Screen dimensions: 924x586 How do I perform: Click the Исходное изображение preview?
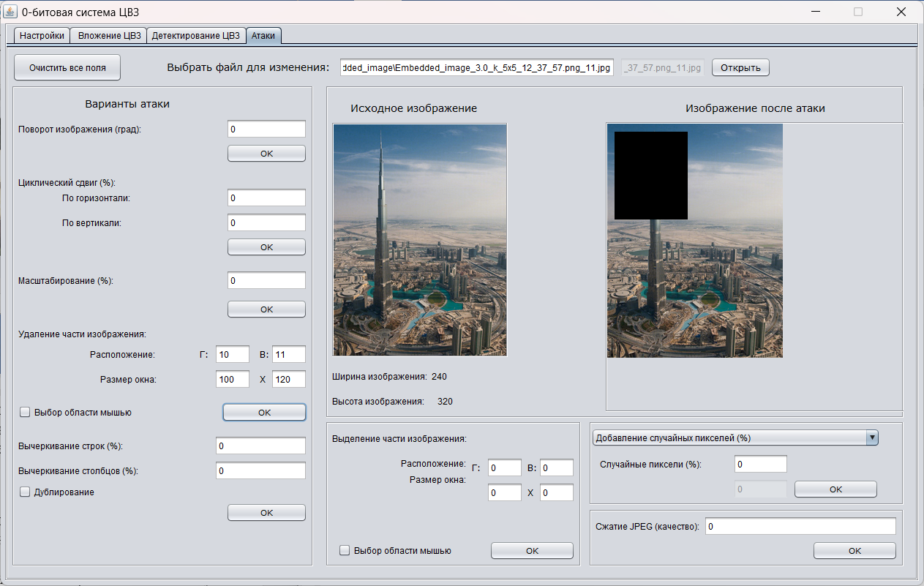(x=420, y=240)
